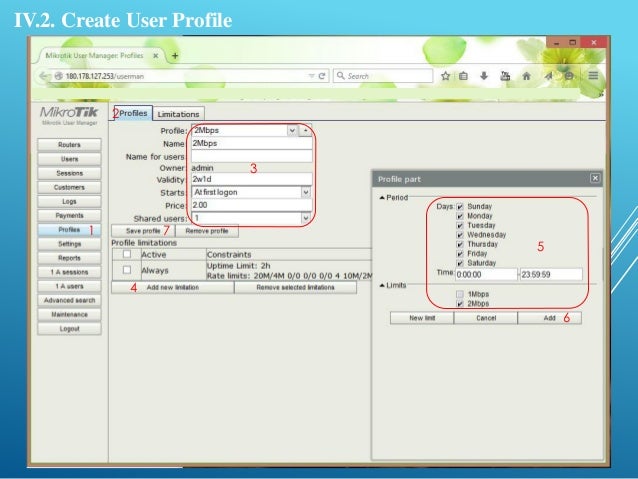The height and width of the screenshot is (479, 638).
Task: Open Users in the sidebar
Action: [x=69, y=159]
